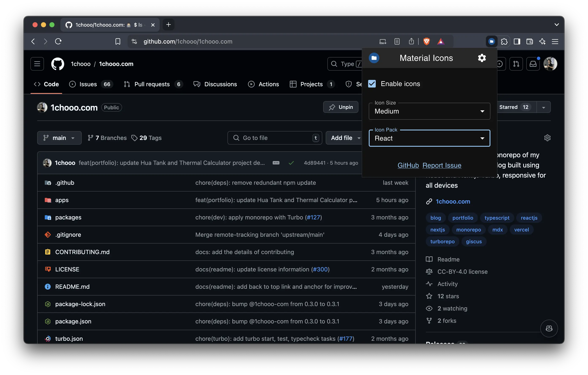Open reader mode icon in address bar
588x375 pixels.
[x=397, y=42]
